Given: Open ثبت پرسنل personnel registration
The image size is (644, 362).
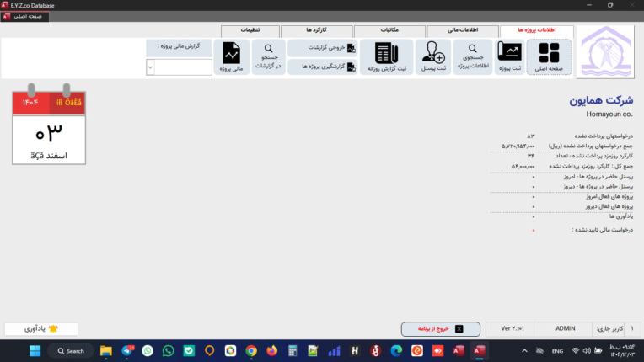Looking at the screenshot, I should point(433,57).
